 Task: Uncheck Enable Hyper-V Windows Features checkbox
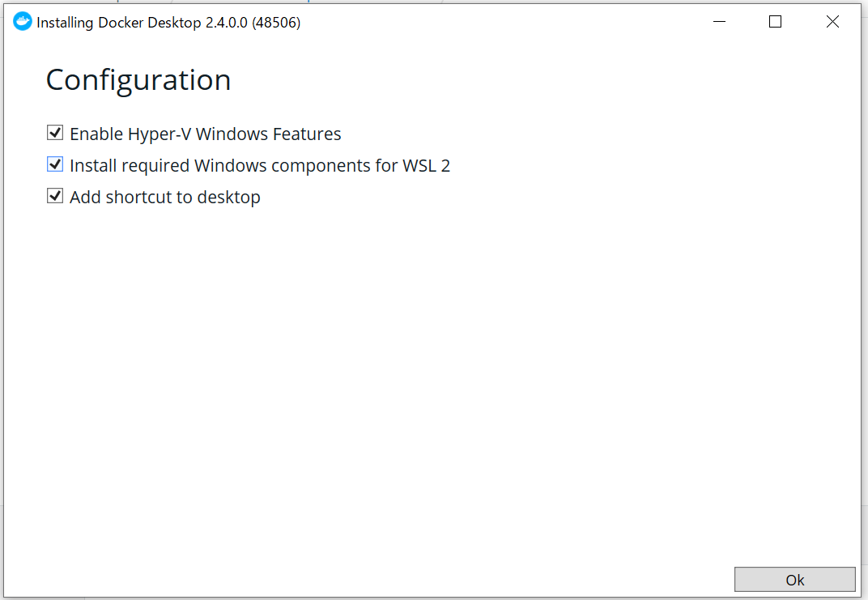click(55, 133)
